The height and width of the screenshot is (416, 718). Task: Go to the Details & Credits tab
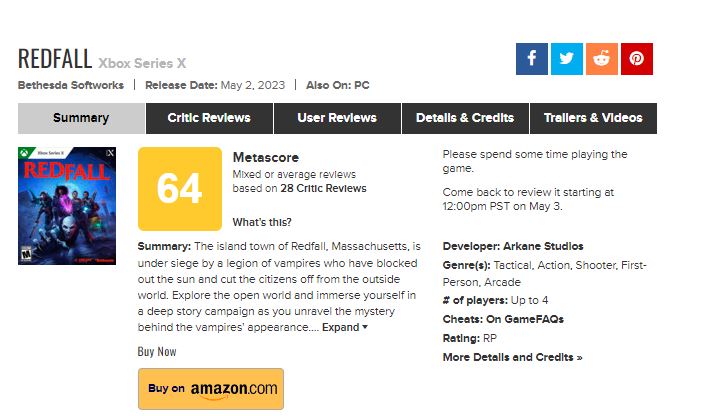[465, 118]
